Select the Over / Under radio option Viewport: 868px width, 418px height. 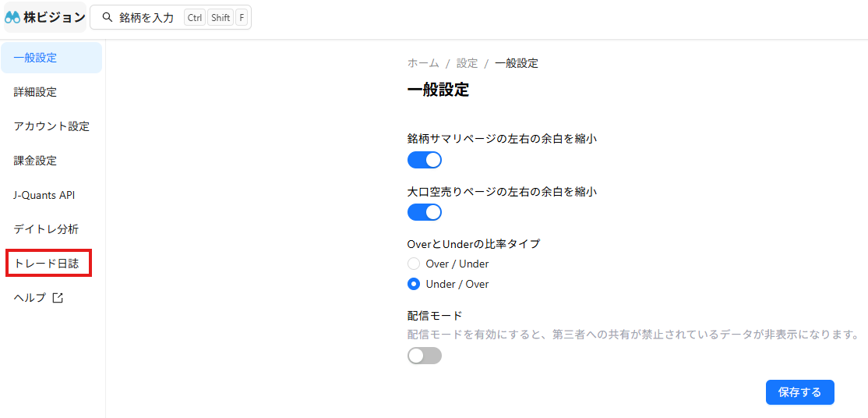pos(414,264)
